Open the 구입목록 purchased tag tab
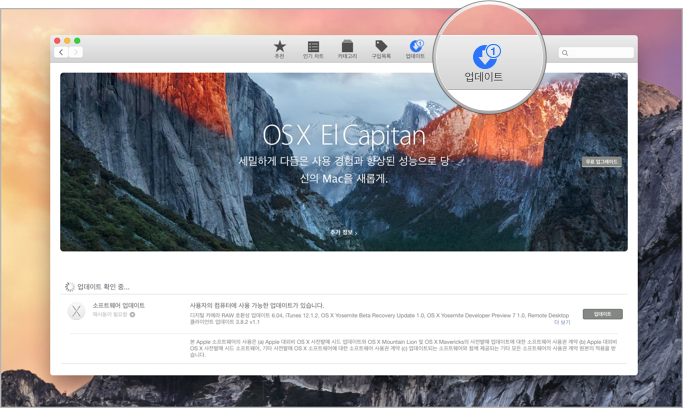Image resolution: width=683 pixels, height=408 pixels. (x=381, y=49)
